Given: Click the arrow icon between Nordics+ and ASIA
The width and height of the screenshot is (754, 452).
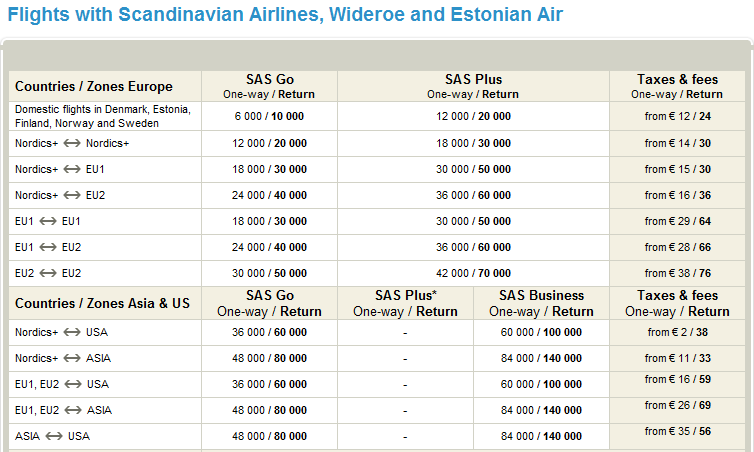Looking at the screenshot, I should pos(71,358).
